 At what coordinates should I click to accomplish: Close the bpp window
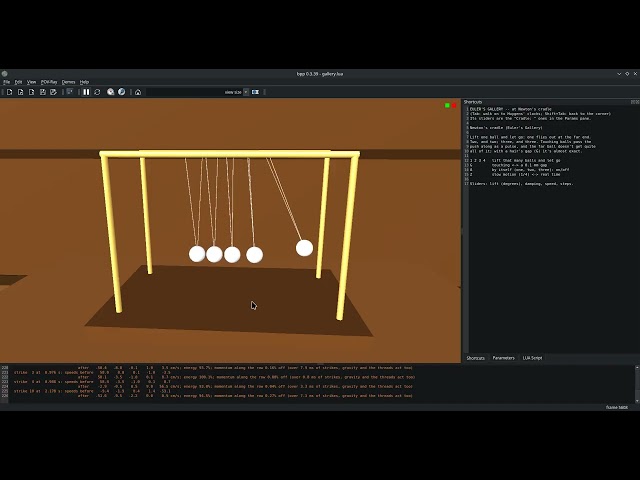pyautogui.click(x=635, y=74)
